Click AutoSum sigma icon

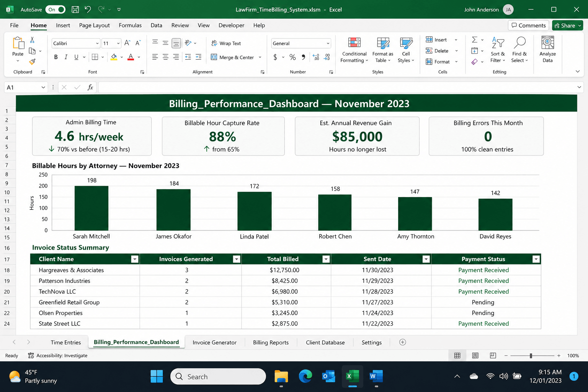[474, 40]
